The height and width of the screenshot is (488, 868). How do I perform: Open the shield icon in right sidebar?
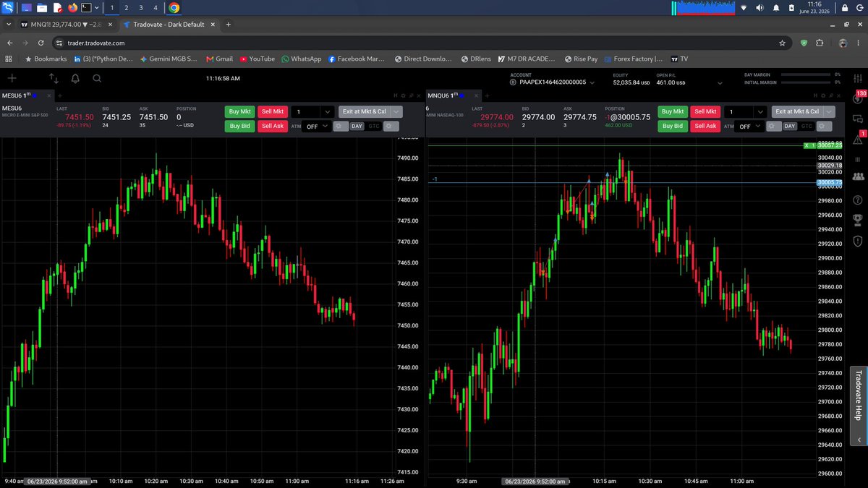pos(858,240)
